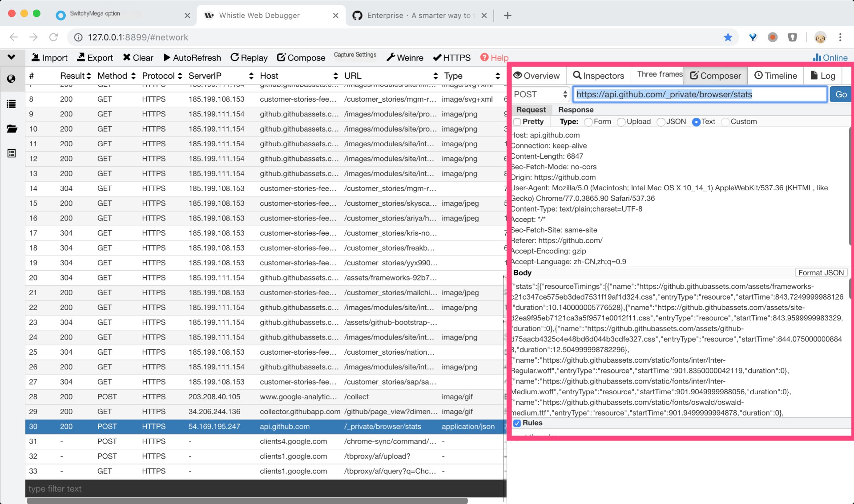Select row 29 collector.githubapp.com request
This screenshot has height=504, width=854.
tap(266, 412)
